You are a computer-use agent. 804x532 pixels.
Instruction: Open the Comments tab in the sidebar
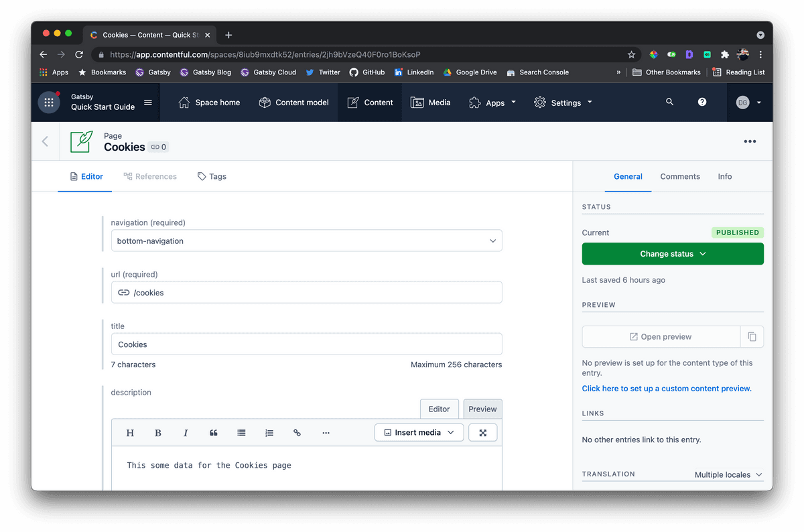pyautogui.click(x=679, y=176)
